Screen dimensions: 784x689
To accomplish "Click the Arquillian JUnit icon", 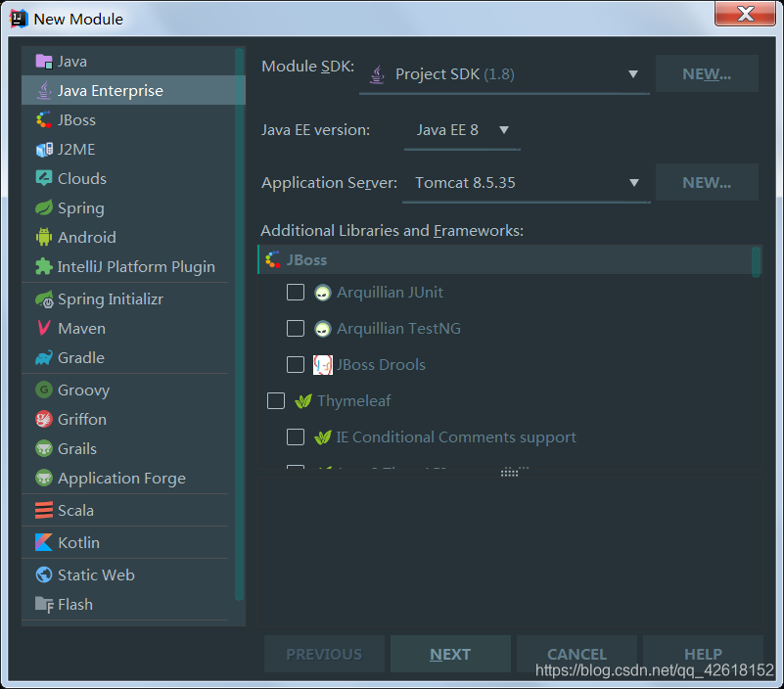I will coord(322,293).
